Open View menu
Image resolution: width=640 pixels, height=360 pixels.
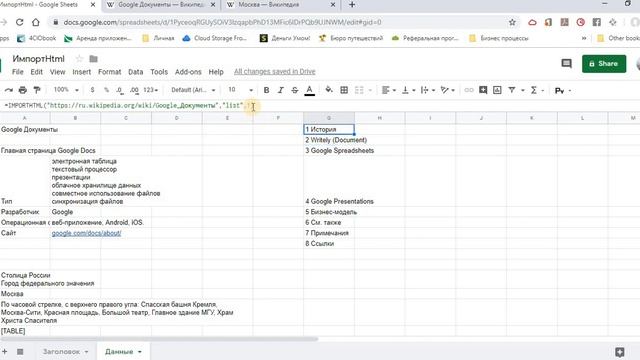tap(58, 72)
